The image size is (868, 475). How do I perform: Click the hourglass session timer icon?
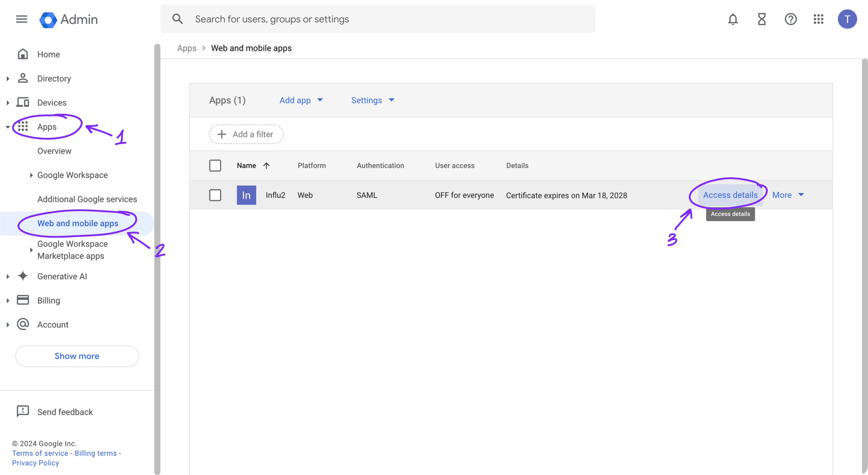(762, 19)
